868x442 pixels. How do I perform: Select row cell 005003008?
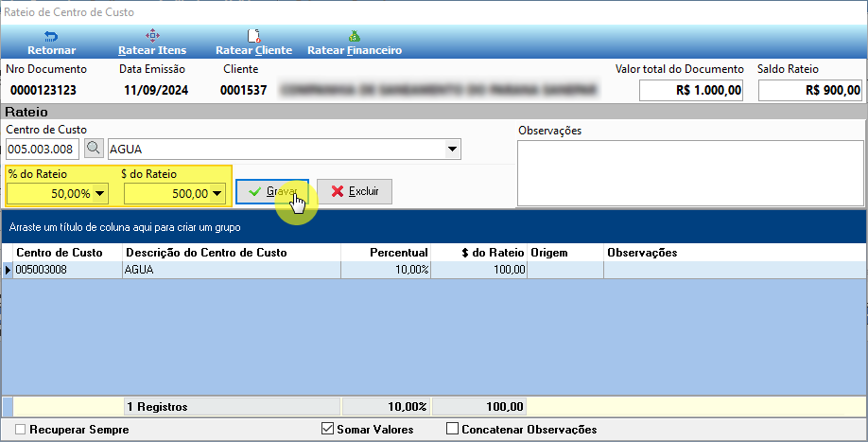coord(67,270)
